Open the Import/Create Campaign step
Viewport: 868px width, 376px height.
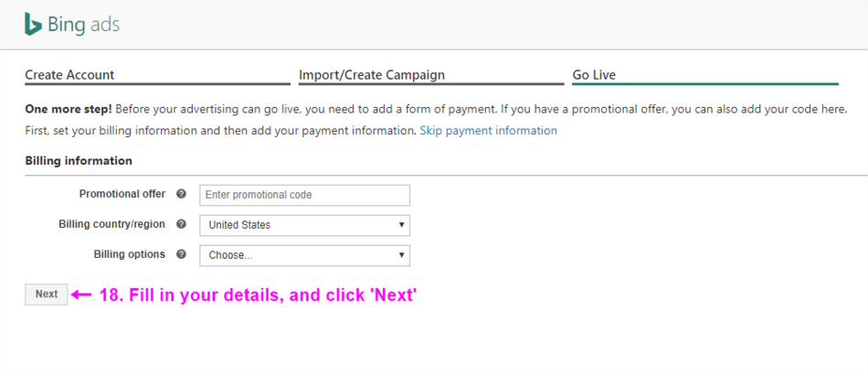click(x=372, y=75)
